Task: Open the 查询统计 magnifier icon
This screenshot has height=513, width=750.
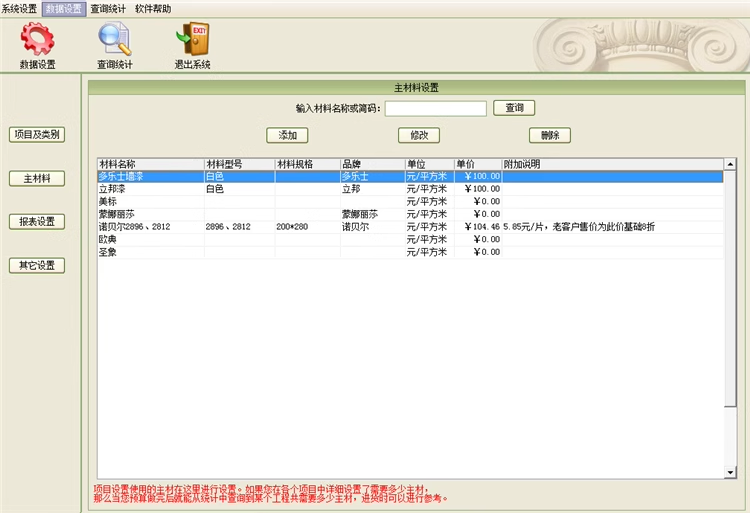Action: 114,39
